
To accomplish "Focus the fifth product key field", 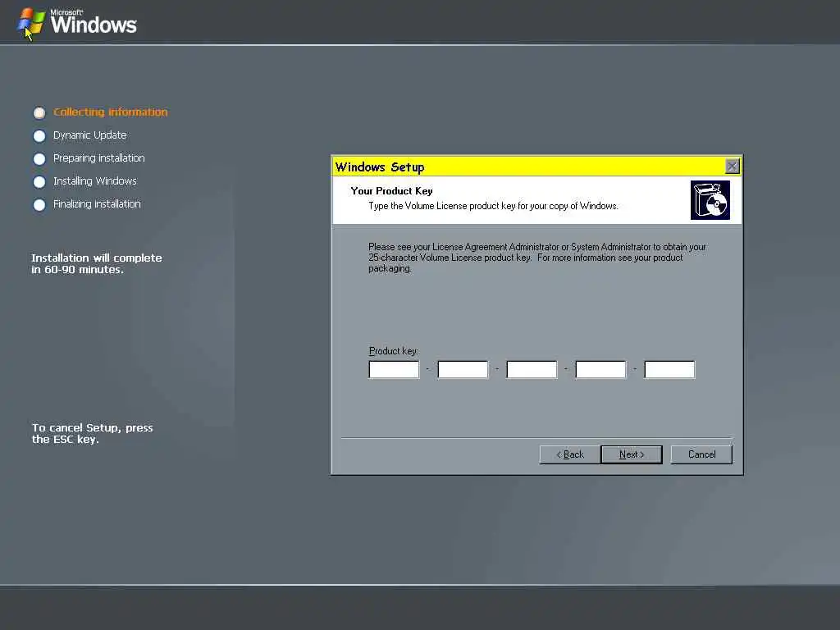I will tap(669, 370).
